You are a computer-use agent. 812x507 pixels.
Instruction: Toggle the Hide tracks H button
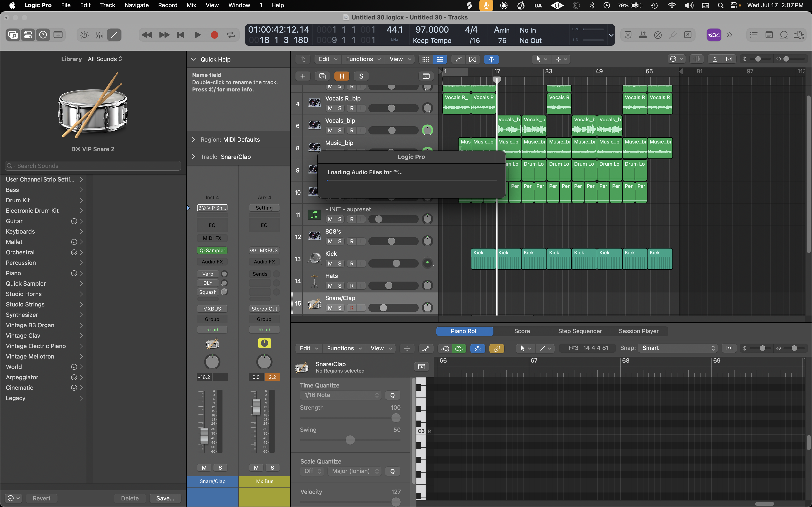(x=342, y=76)
